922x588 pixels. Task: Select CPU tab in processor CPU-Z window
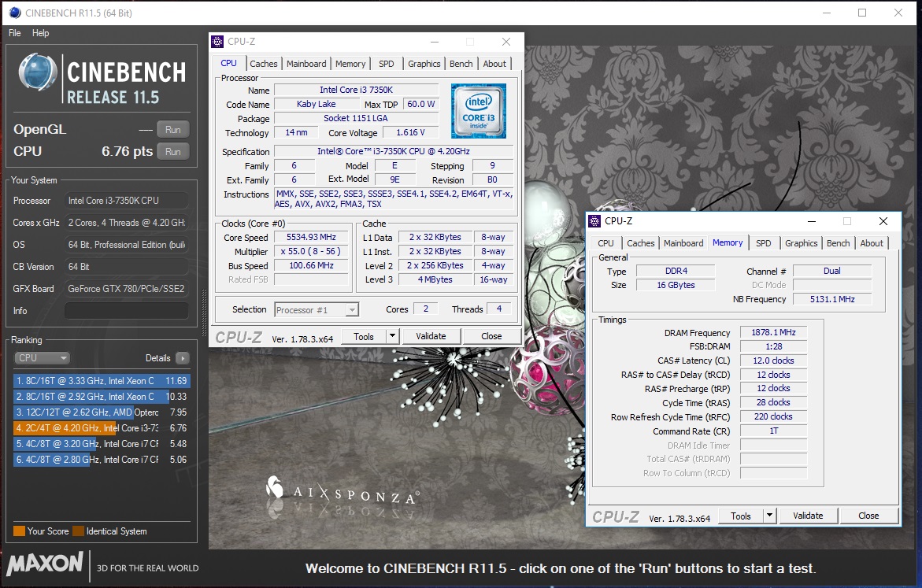(229, 63)
